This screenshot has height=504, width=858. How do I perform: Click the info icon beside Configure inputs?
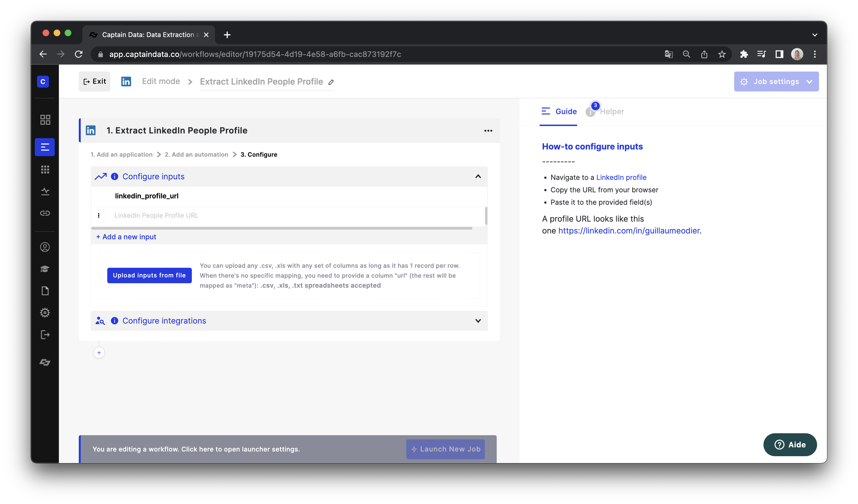(115, 177)
